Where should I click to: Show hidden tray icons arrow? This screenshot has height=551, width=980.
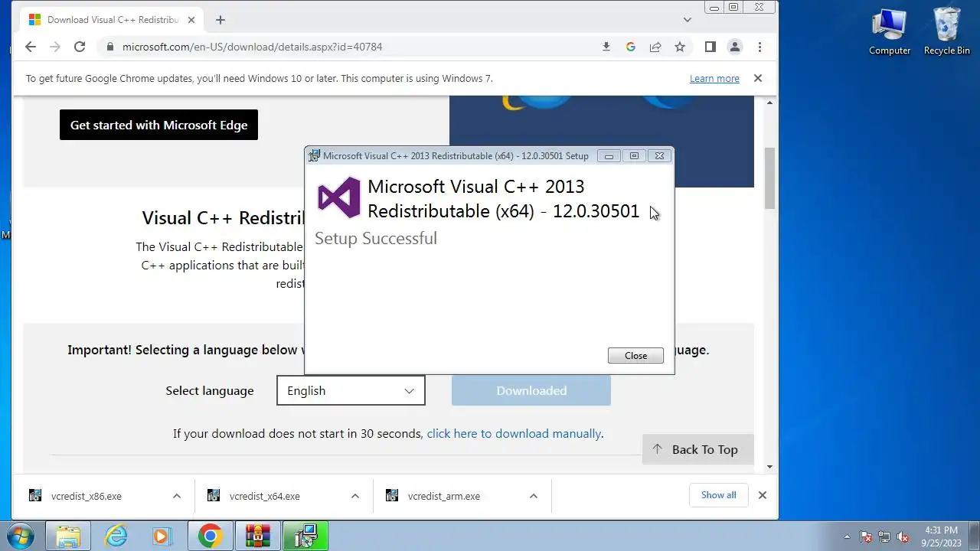click(x=847, y=536)
